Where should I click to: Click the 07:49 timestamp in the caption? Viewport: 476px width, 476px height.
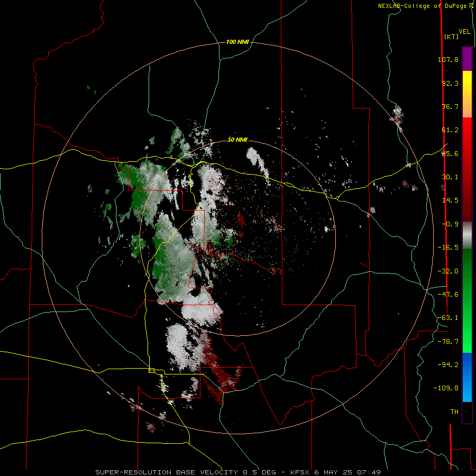[x=368, y=472]
